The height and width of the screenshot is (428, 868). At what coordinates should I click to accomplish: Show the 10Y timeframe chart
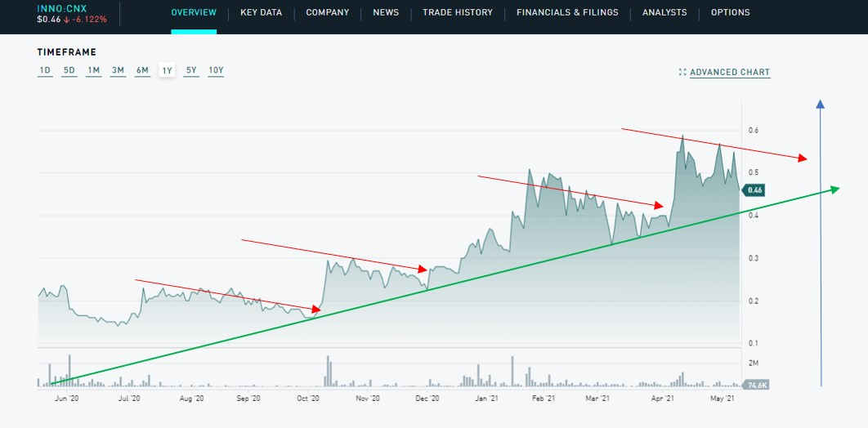click(216, 70)
